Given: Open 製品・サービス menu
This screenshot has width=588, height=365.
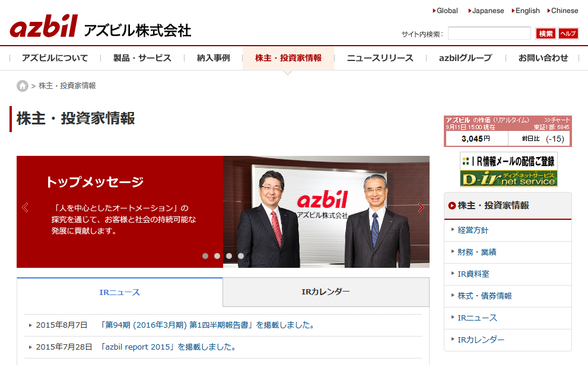Looking at the screenshot, I should 142,58.
